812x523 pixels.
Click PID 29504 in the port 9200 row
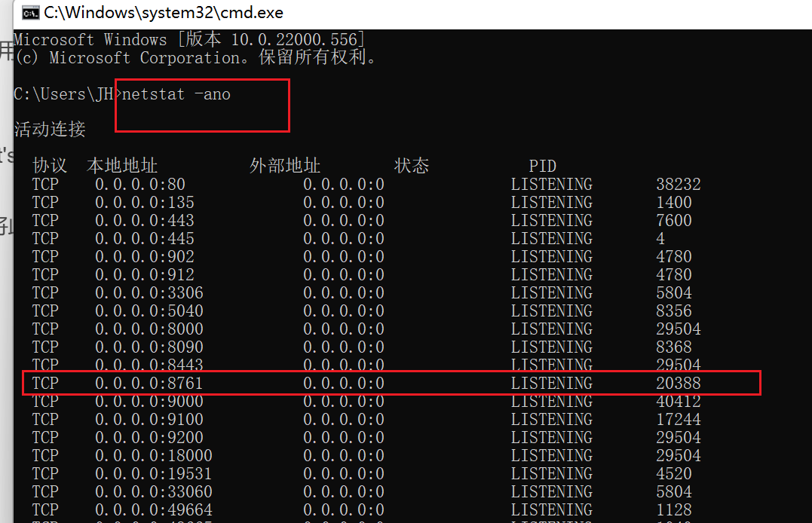679,438
